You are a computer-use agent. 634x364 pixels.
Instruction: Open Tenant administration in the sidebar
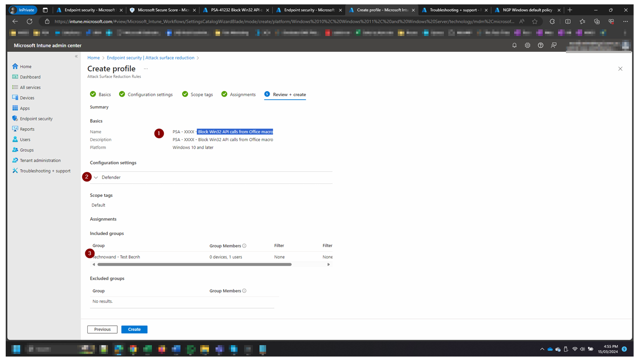(36, 161)
